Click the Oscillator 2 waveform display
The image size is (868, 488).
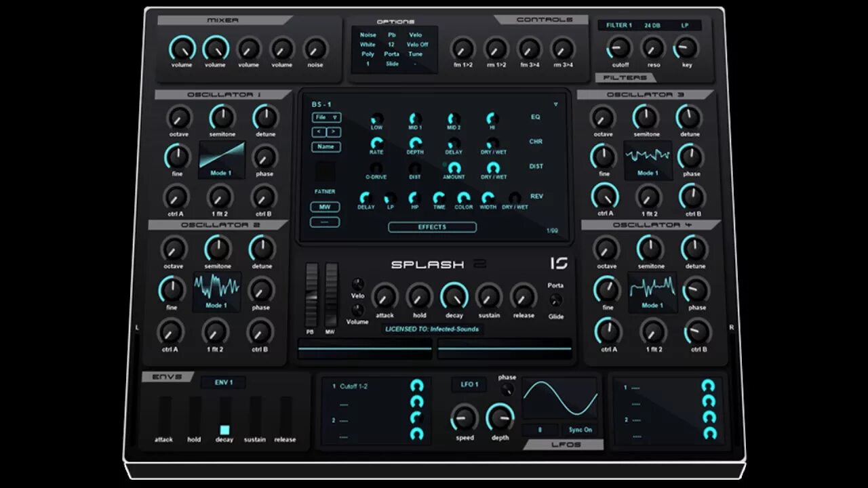click(216, 291)
